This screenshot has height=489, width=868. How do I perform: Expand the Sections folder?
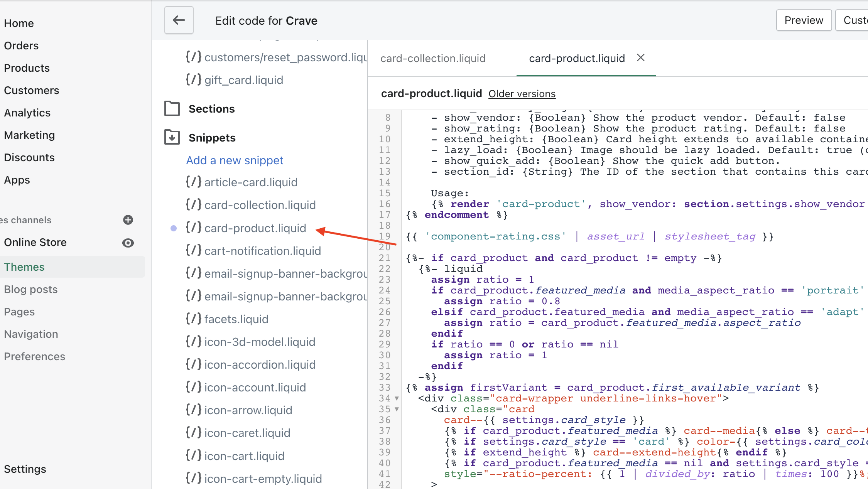[x=211, y=109]
